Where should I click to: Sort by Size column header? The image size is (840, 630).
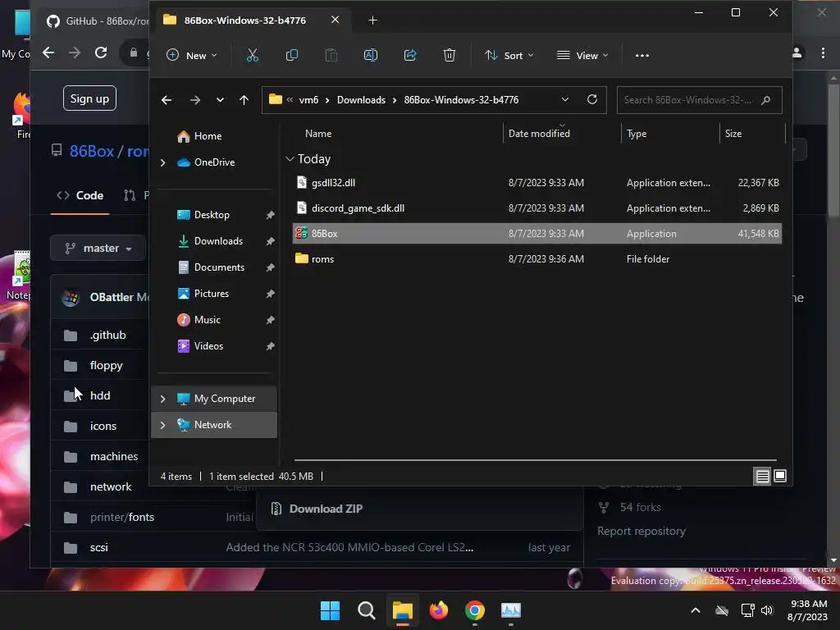click(x=733, y=134)
